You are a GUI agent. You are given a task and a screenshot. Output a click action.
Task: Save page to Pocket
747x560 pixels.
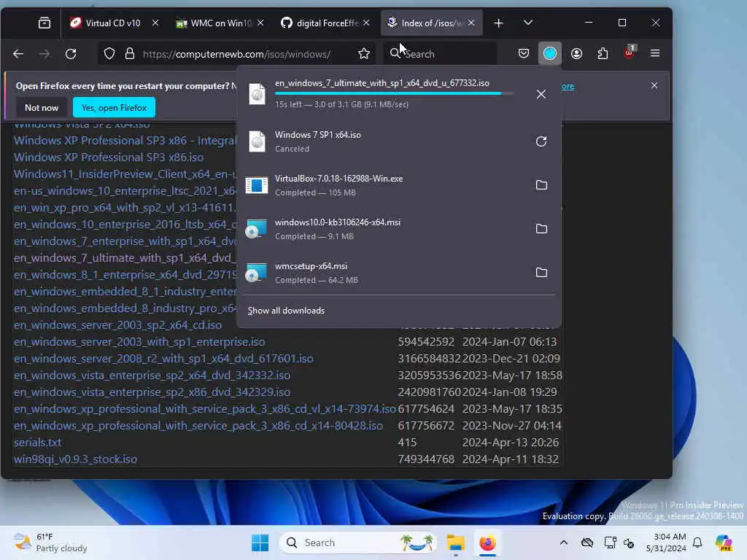(524, 53)
